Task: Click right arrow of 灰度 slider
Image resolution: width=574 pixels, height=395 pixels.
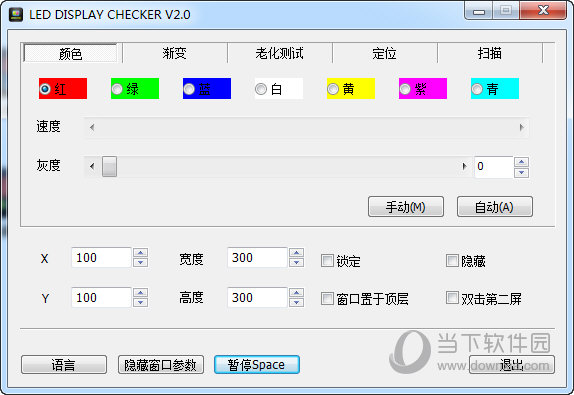Action: click(464, 166)
